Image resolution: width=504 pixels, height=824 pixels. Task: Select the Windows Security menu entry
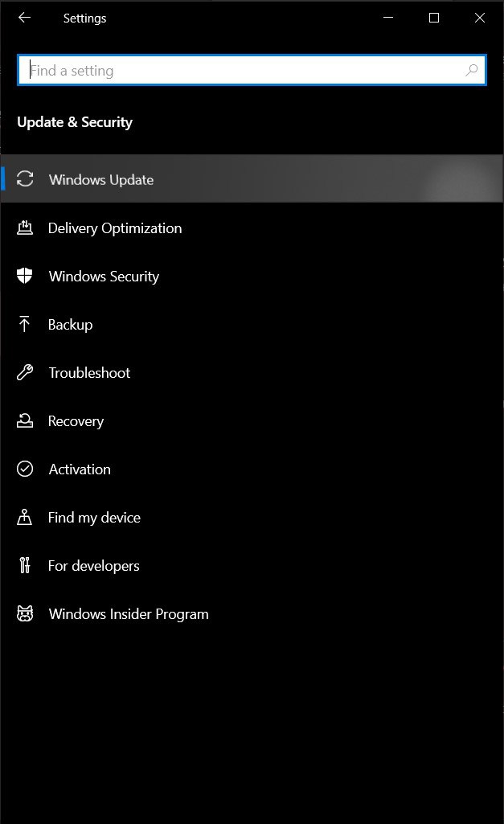(252, 276)
